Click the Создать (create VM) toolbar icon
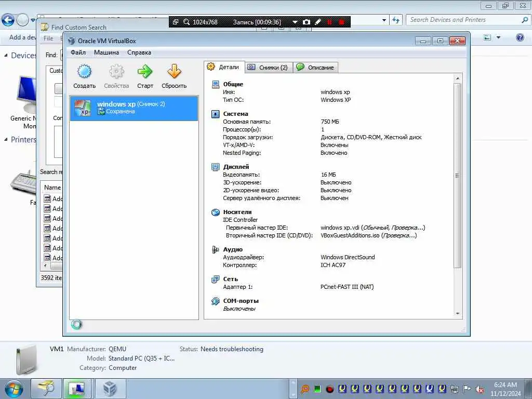The width and height of the screenshot is (532, 399). click(84, 72)
